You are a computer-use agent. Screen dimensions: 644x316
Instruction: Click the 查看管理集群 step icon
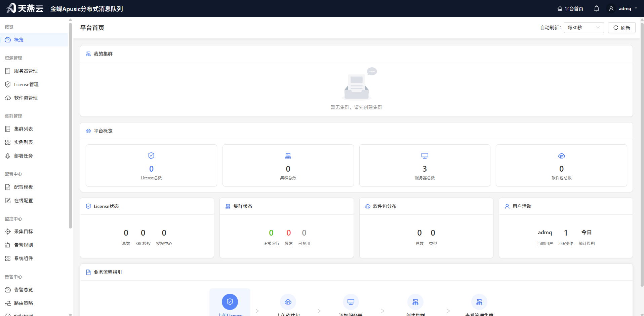point(479,302)
